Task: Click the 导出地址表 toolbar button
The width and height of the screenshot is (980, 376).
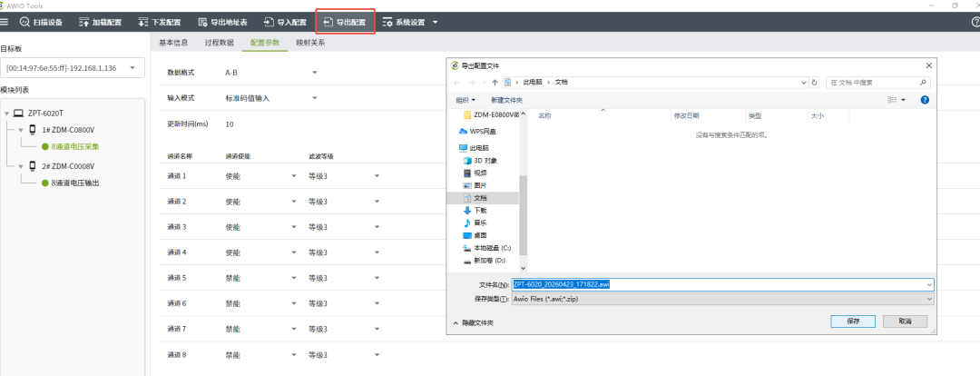Action: pyautogui.click(x=222, y=22)
